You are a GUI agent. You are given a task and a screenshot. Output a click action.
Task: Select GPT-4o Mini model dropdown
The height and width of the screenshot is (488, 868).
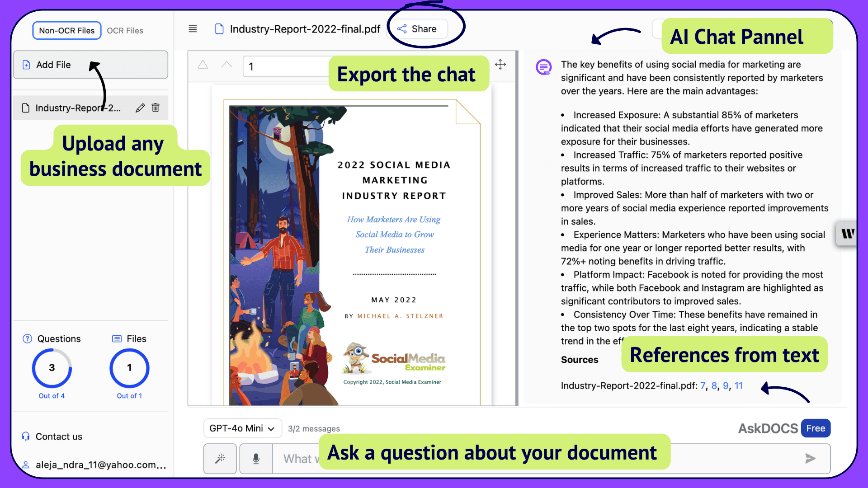click(x=240, y=428)
